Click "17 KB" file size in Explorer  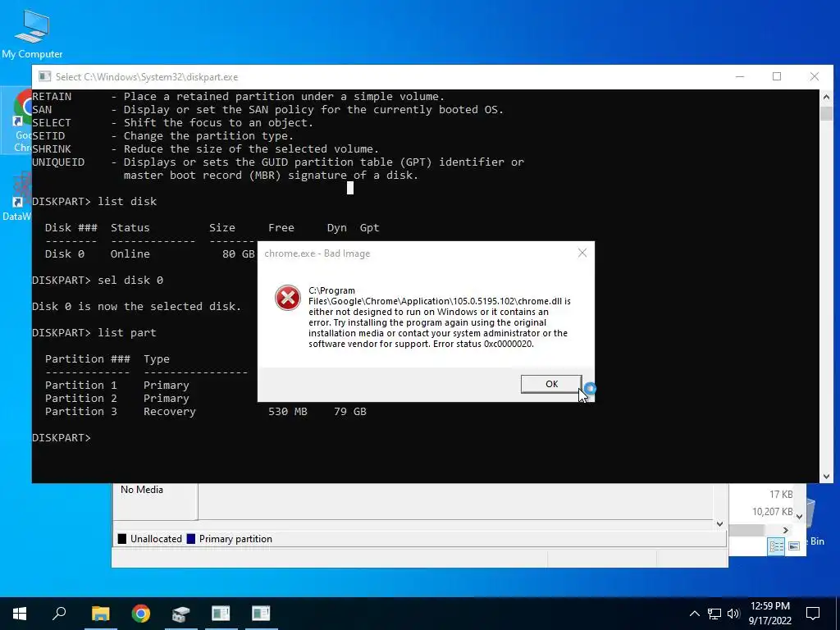pos(781,495)
